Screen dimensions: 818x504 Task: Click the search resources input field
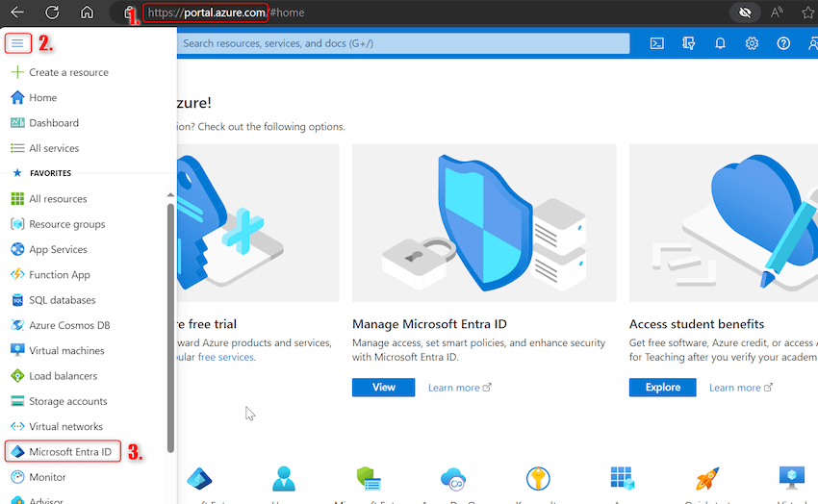(403, 43)
